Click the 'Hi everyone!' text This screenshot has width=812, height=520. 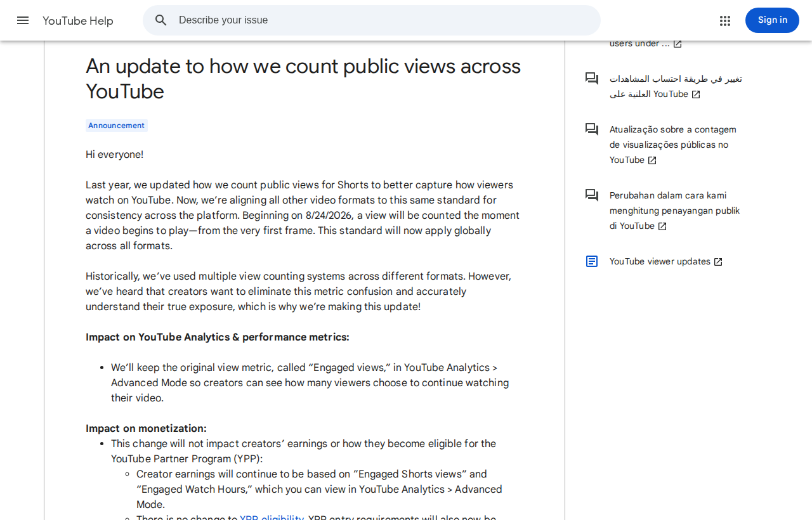115,155
